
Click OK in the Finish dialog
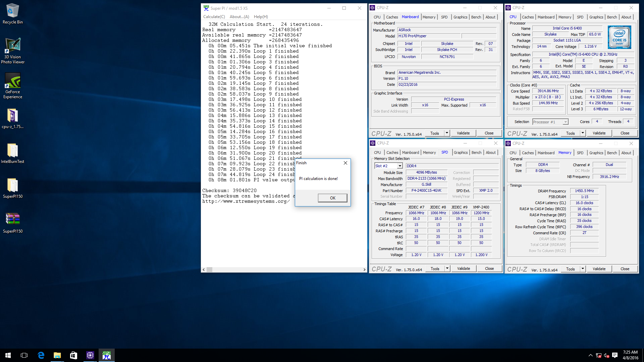point(332,198)
